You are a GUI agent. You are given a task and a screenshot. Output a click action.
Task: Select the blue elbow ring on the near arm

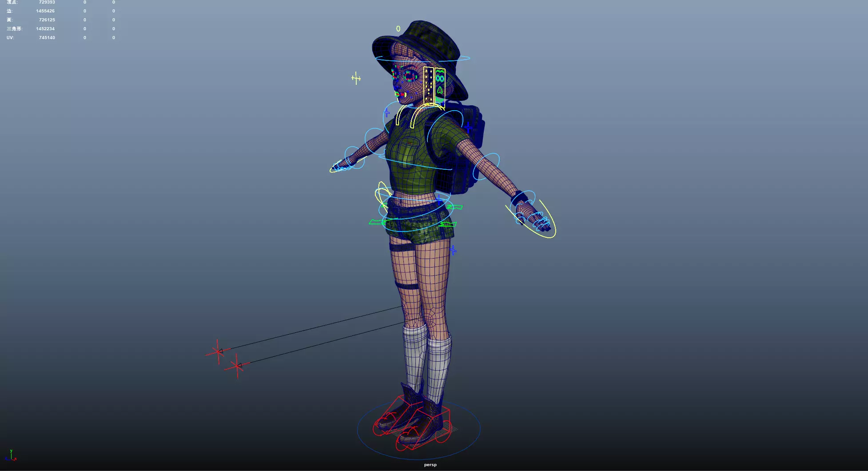coord(486,167)
